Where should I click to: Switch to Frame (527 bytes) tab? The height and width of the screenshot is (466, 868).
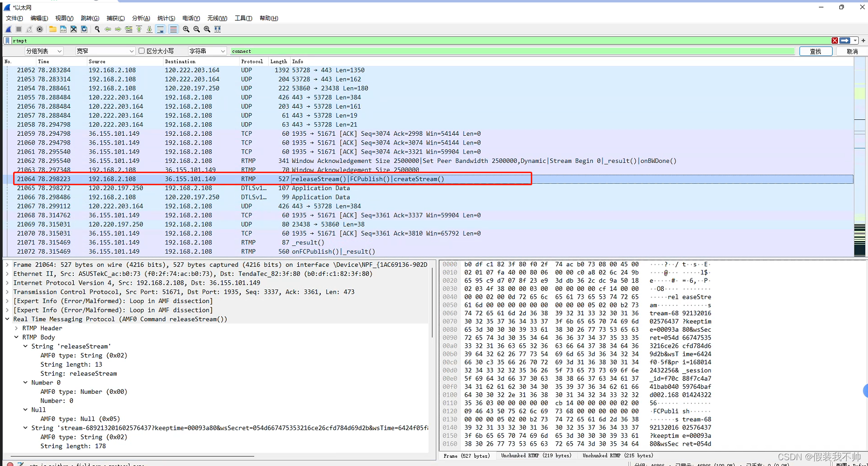pos(467,456)
